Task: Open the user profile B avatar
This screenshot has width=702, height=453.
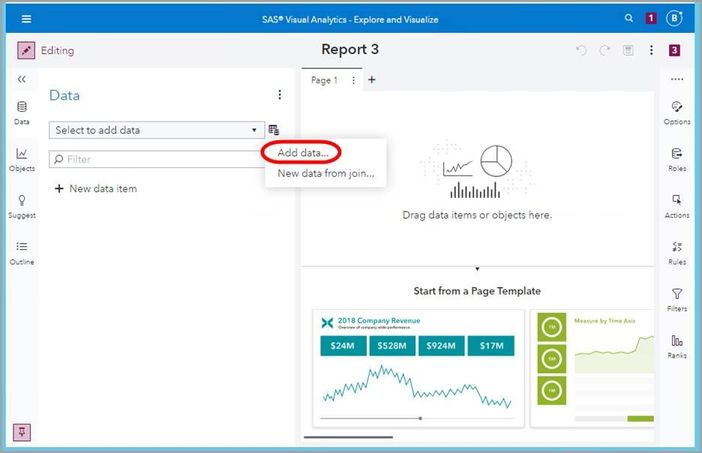Action: tap(674, 18)
